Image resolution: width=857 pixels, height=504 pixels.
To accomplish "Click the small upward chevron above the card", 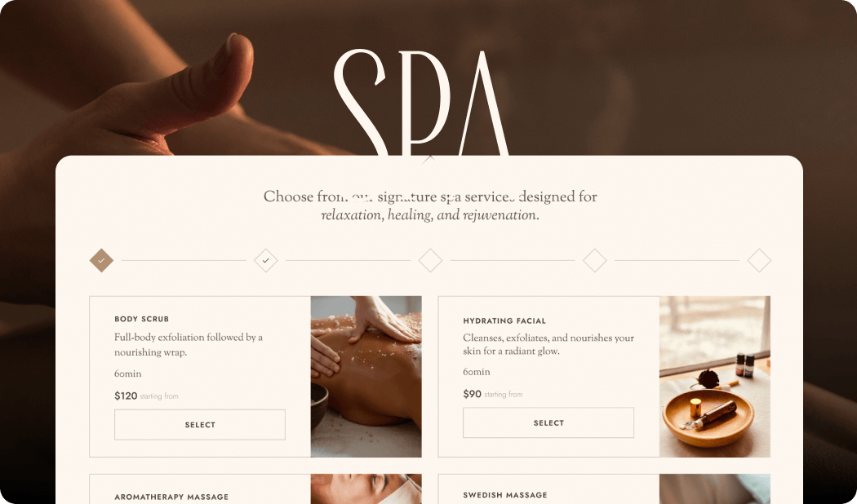I will coord(429,159).
